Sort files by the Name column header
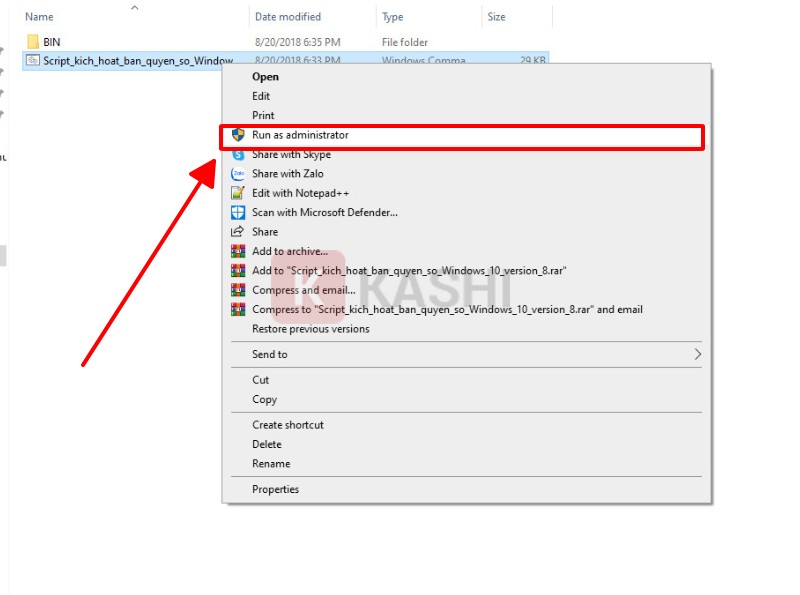 coord(39,17)
